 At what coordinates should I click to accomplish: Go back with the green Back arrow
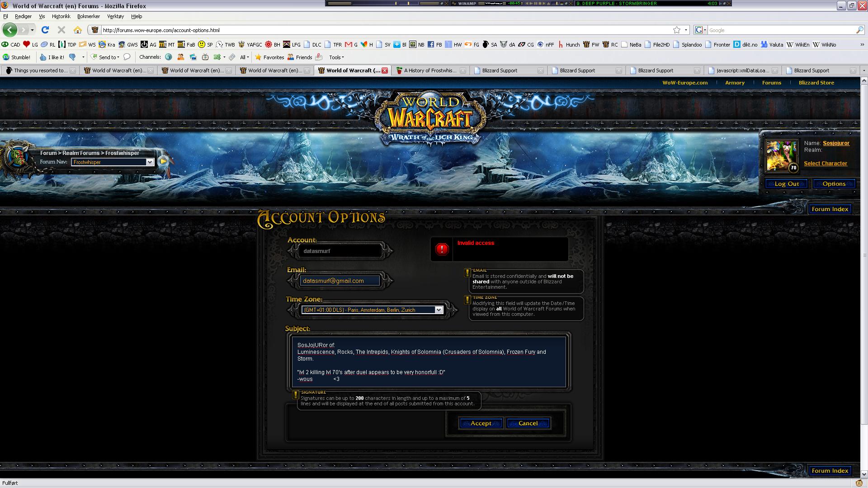tap(9, 30)
